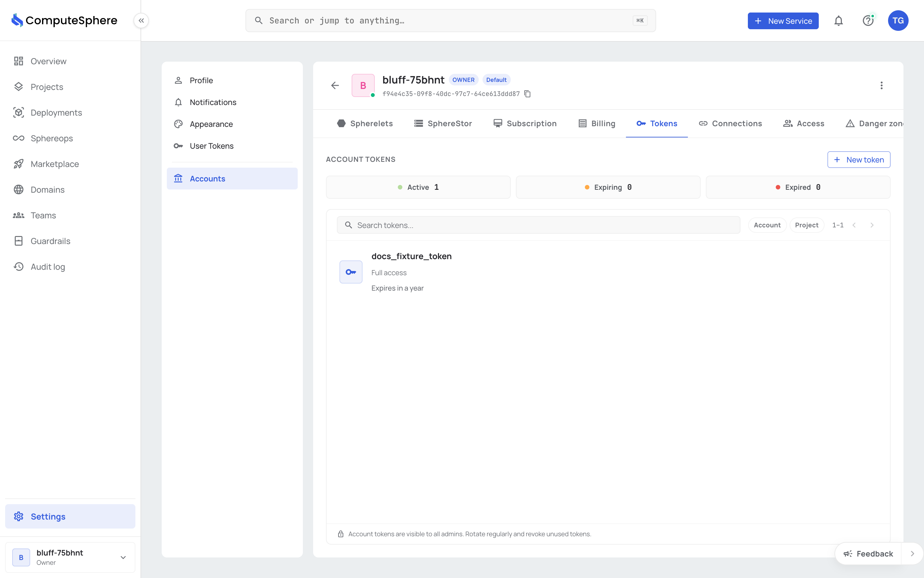The width and height of the screenshot is (924, 578).
Task: Switch to the Spherelets tab
Action: 365,124
